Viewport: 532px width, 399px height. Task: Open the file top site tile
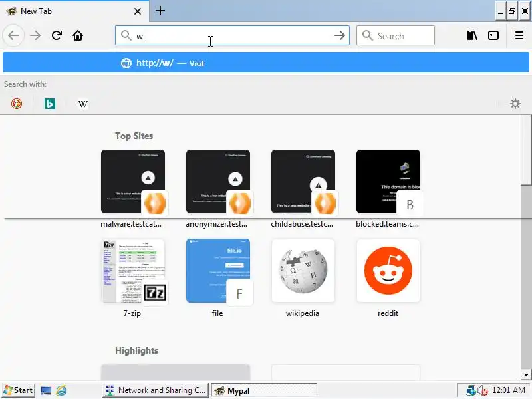point(218,271)
